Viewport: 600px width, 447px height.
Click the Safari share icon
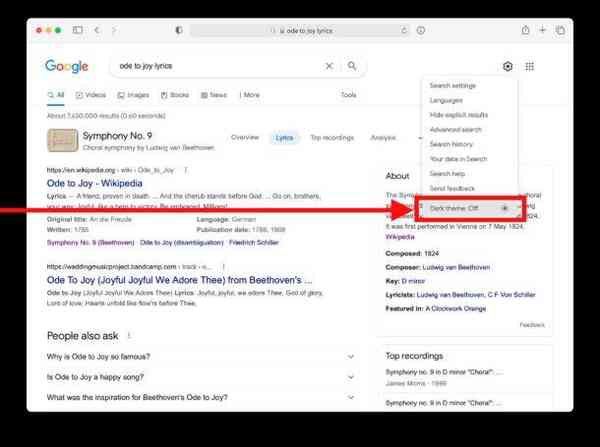(519, 31)
